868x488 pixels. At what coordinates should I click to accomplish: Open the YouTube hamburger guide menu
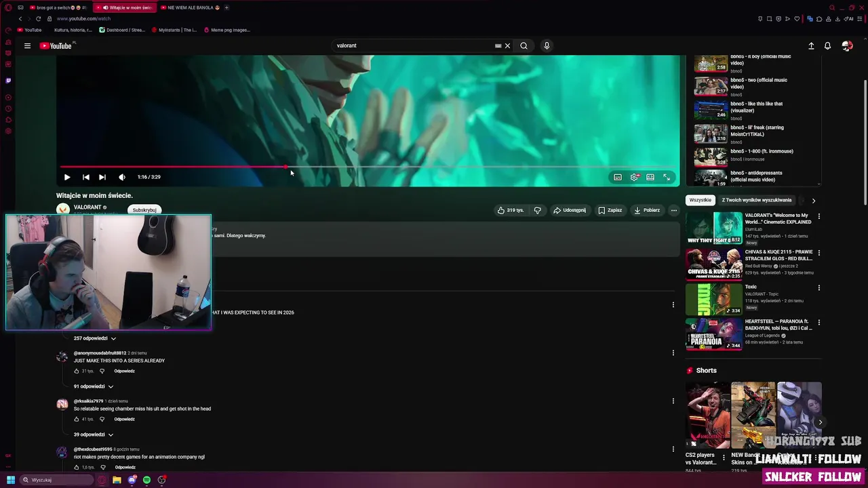click(27, 45)
